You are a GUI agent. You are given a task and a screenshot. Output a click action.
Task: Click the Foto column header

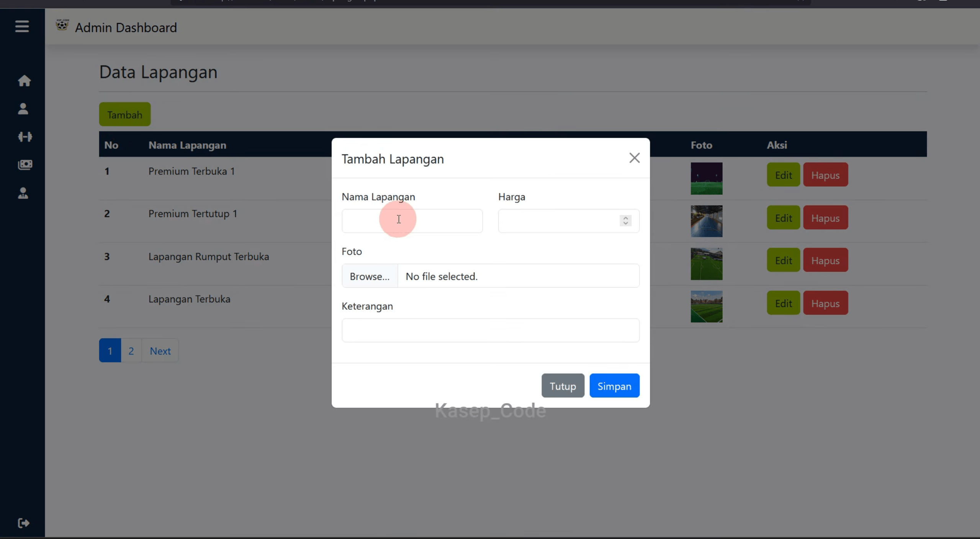click(701, 145)
